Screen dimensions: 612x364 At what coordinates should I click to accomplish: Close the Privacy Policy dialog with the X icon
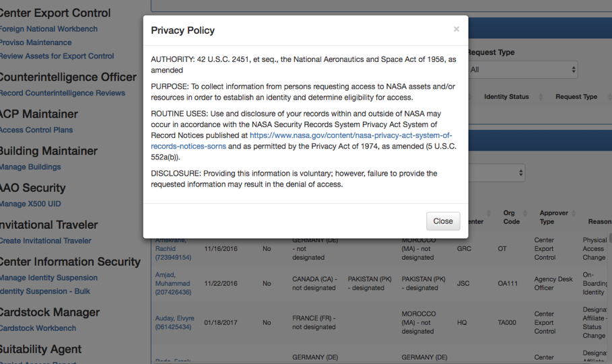[456, 29]
